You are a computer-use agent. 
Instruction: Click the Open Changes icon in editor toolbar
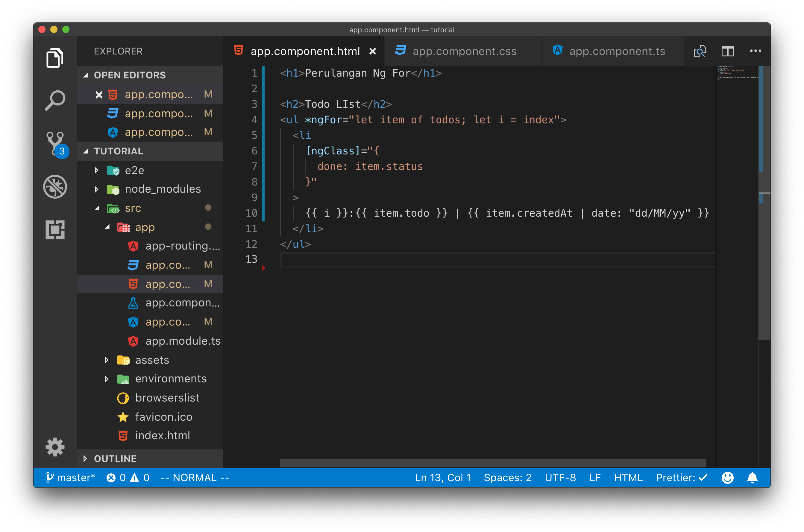pos(700,51)
